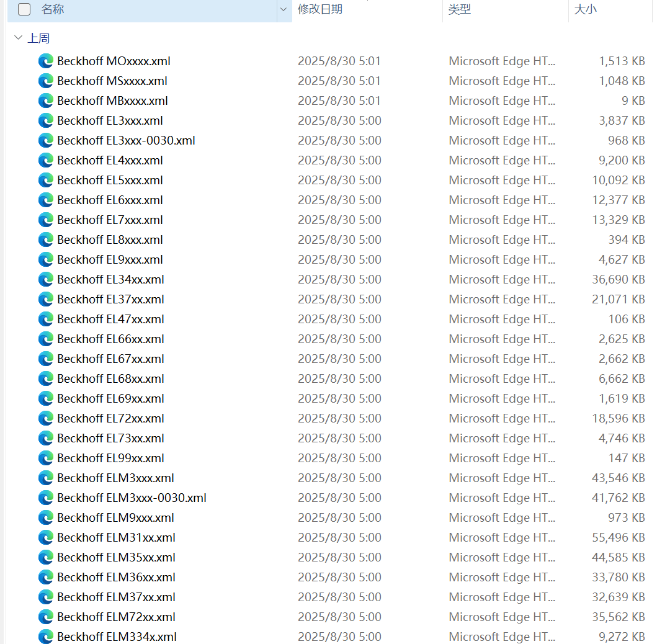Click Edge icon of Beckhoff EL73xx.xml
The image size is (657, 644).
click(46, 438)
